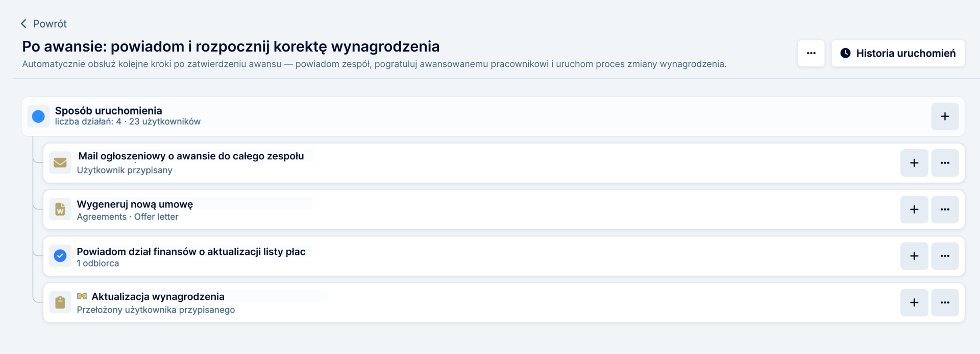Add an action after Sposób uruchomienia
This screenshot has width=980, height=354.
coord(945,116)
